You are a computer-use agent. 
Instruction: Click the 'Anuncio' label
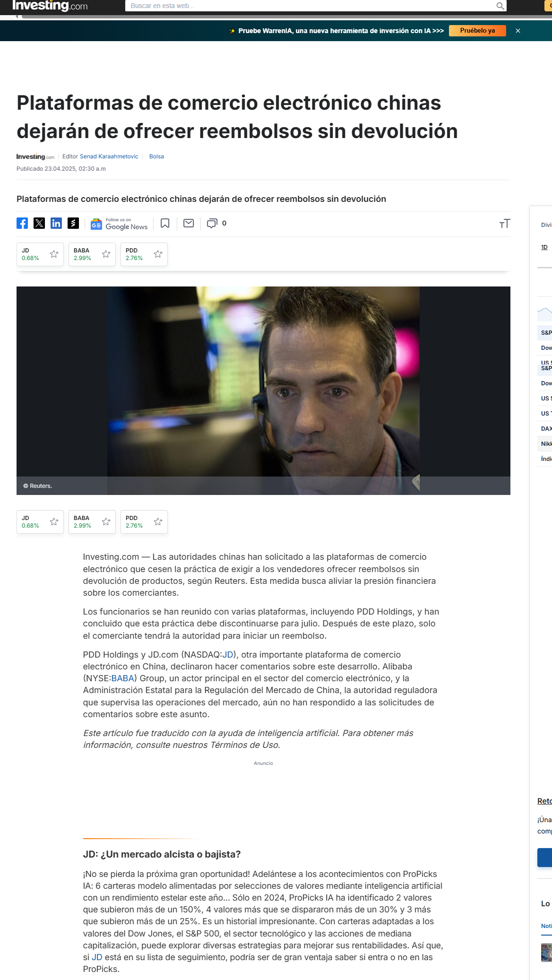263,763
